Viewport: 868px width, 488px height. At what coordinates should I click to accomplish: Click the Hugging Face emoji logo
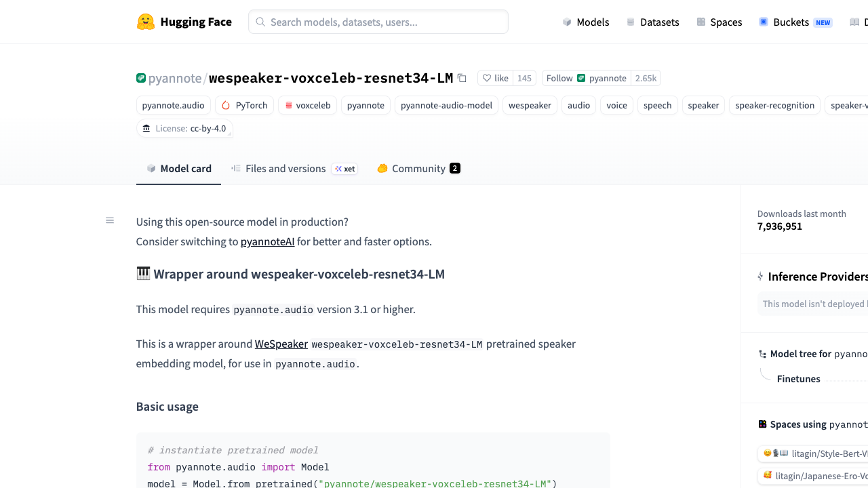(146, 22)
